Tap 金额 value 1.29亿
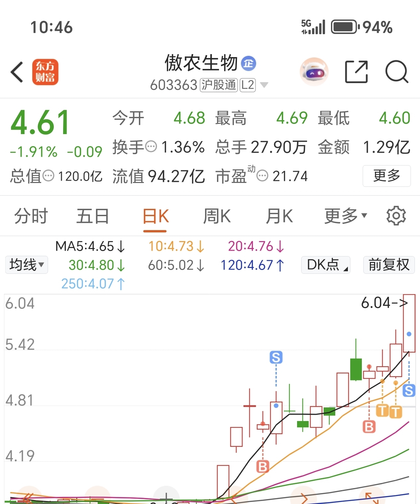 click(x=387, y=147)
